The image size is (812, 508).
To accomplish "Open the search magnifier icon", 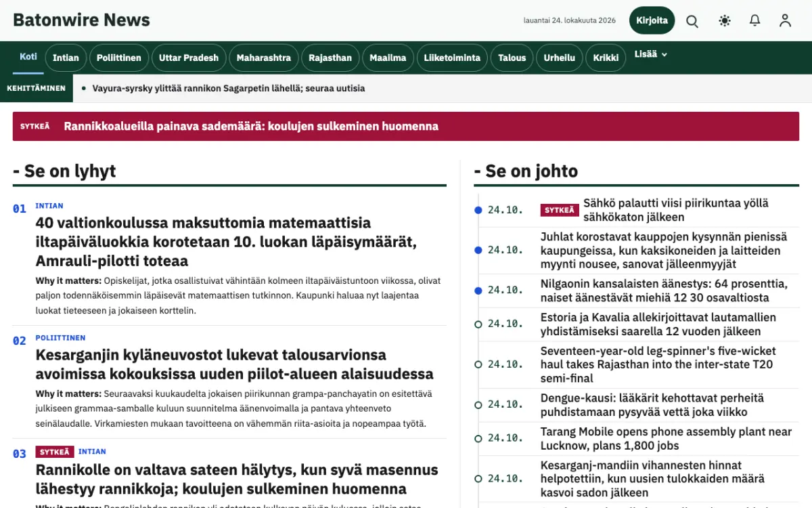I will (692, 21).
